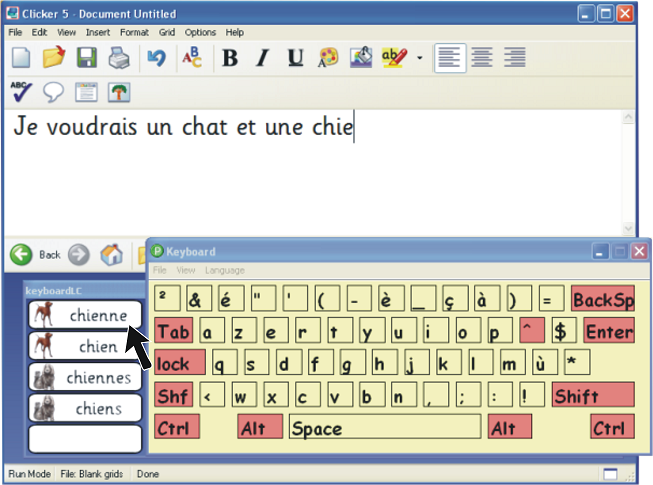This screenshot has width=653, height=485.
Task: Align text right
Action: 515,58
